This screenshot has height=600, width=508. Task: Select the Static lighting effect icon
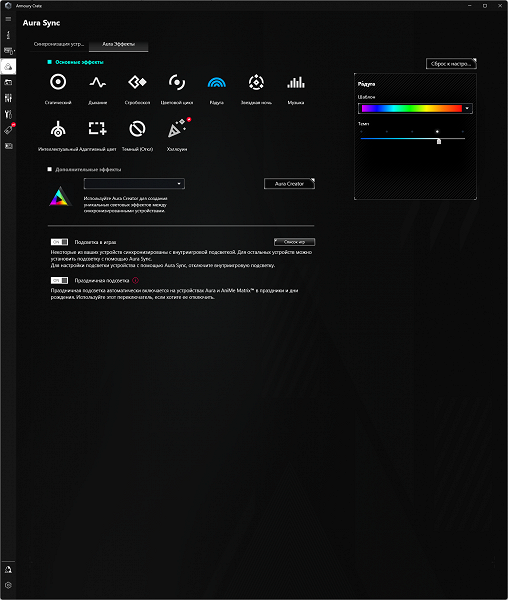58,82
